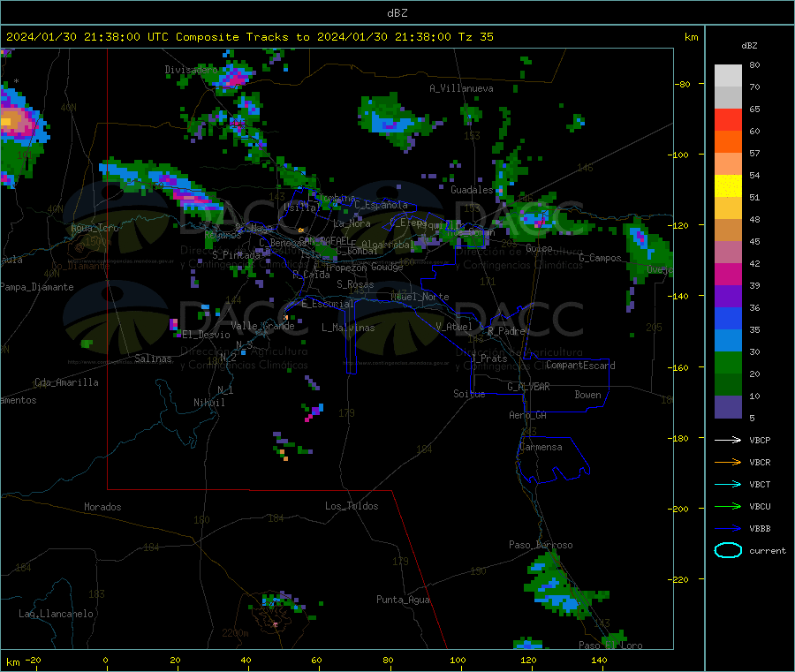Click the Nihuil place label
This screenshot has height=672, width=795.
(x=208, y=403)
